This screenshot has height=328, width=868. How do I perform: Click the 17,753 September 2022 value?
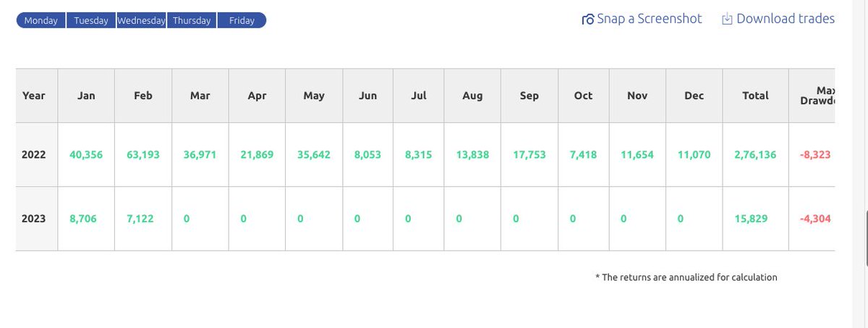(x=529, y=155)
